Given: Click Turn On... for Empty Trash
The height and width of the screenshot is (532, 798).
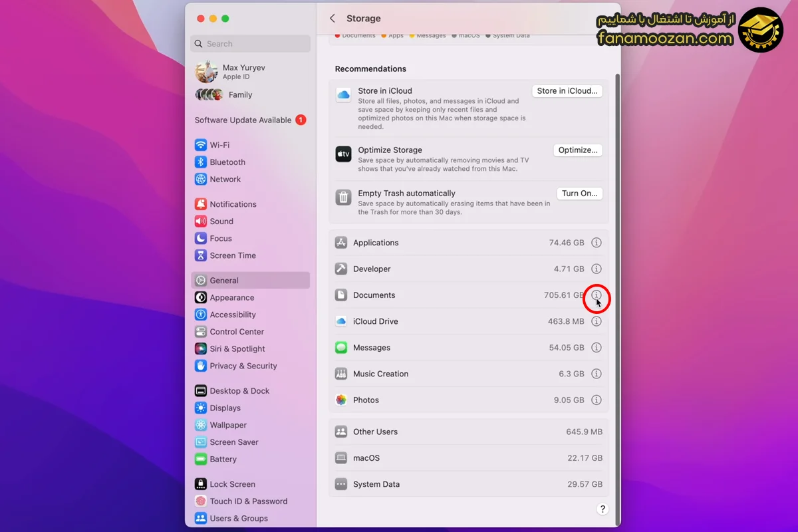Looking at the screenshot, I should 579,194.
